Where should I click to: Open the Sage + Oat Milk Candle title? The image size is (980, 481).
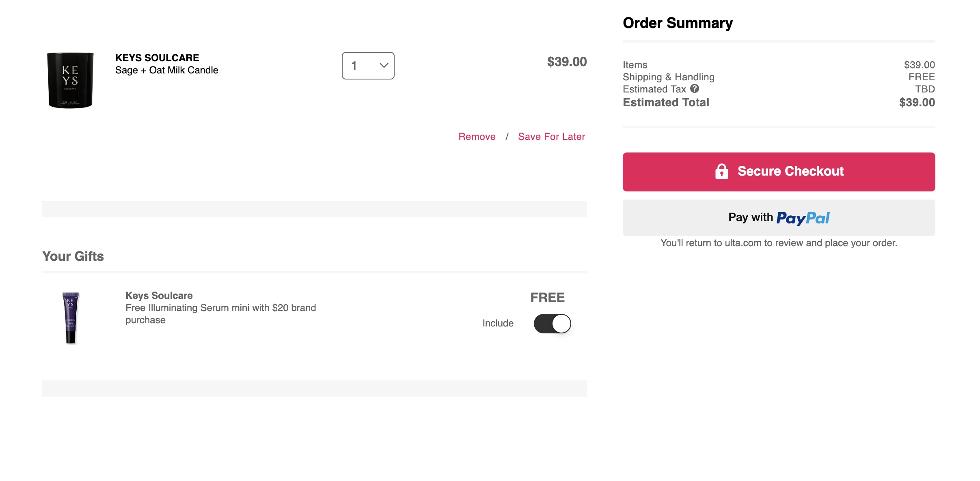click(166, 70)
